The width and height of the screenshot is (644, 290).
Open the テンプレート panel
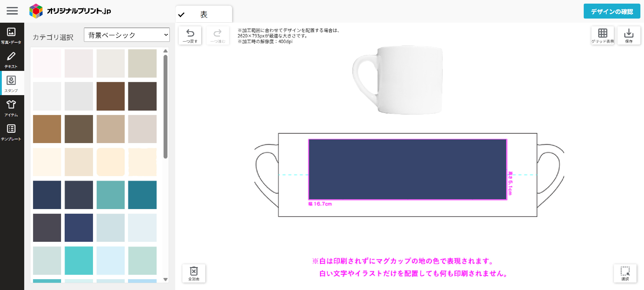11,132
